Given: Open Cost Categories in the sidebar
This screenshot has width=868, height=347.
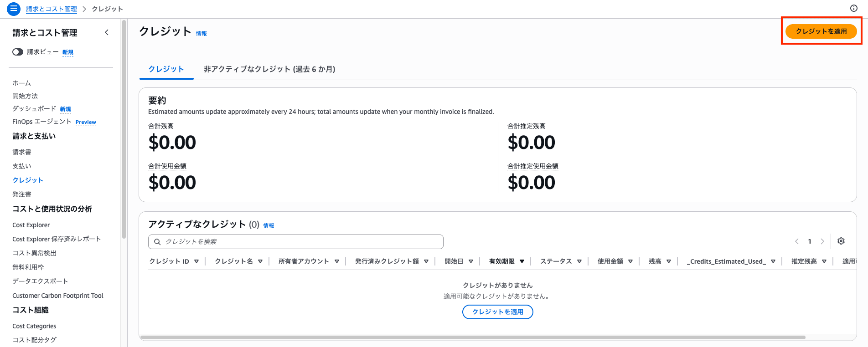Looking at the screenshot, I should pos(34,326).
